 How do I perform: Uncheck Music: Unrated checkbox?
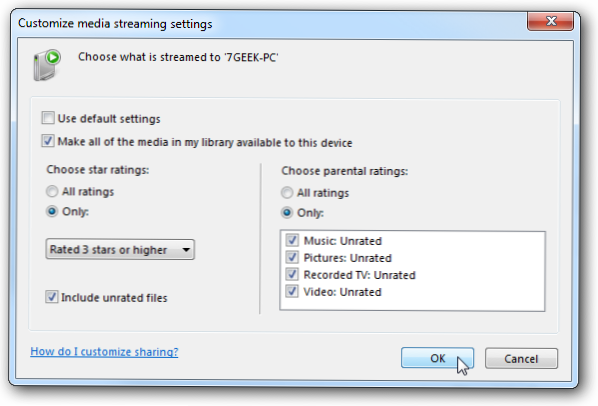click(292, 240)
